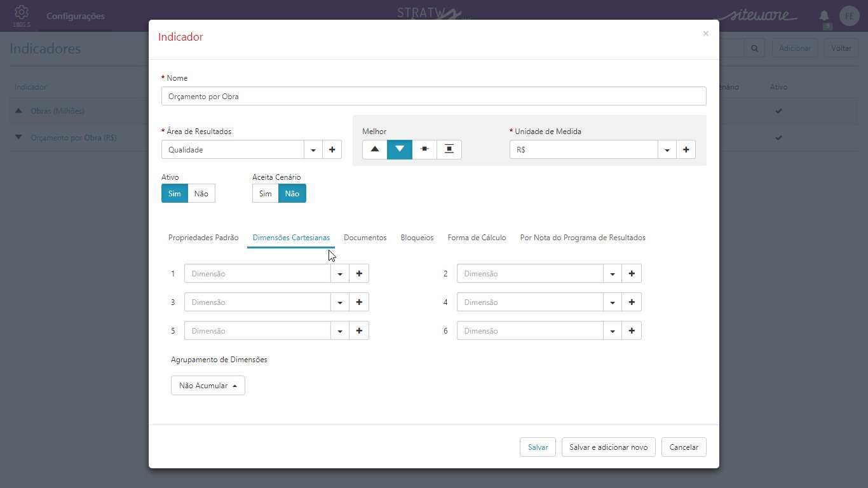The image size is (868, 488).
Task: Set Ativo to Não
Action: 201,194
